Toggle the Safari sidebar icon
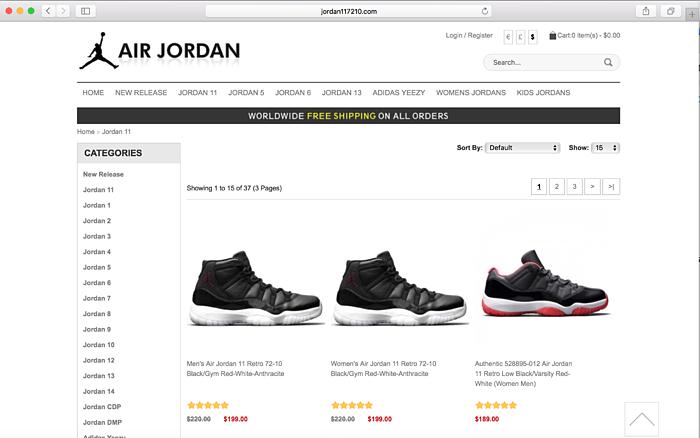The image size is (700, 438). coord(86,11)
